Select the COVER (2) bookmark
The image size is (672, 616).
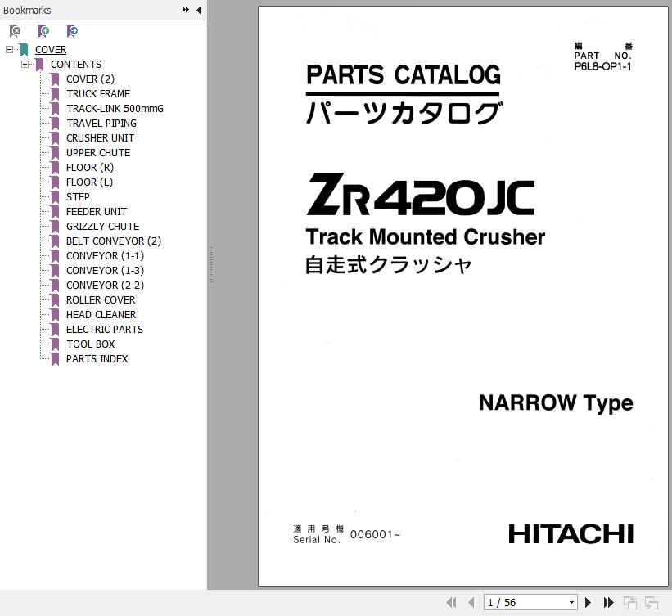(x=90, y=79)
